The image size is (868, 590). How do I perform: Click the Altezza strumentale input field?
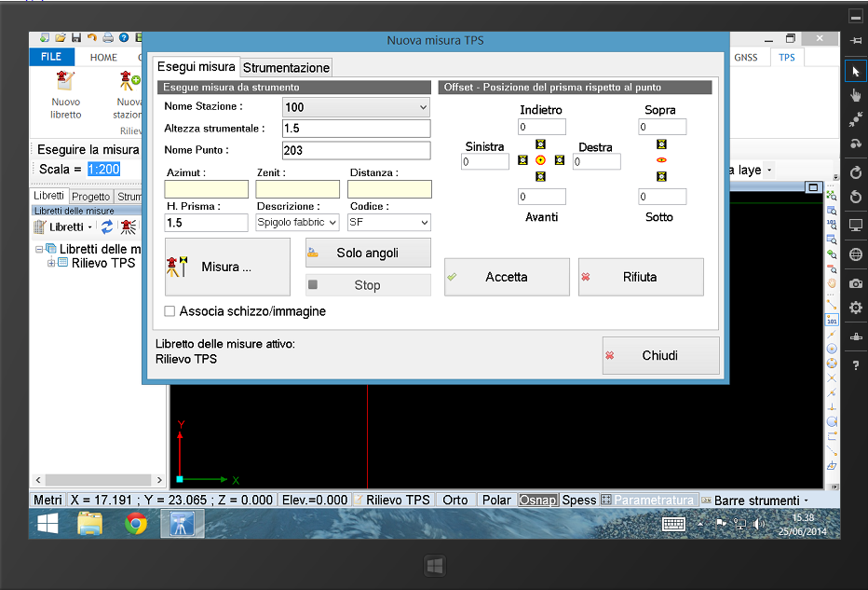(356, 129)
